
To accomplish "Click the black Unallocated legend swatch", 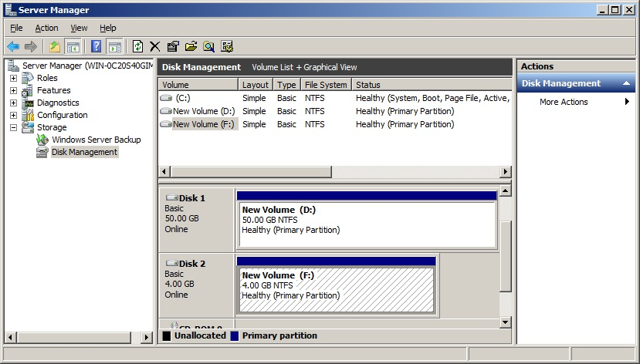I will click(167, 336).
